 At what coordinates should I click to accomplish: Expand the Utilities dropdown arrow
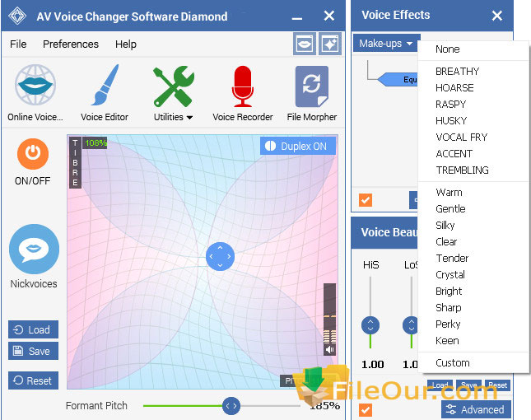click(189, 118)
